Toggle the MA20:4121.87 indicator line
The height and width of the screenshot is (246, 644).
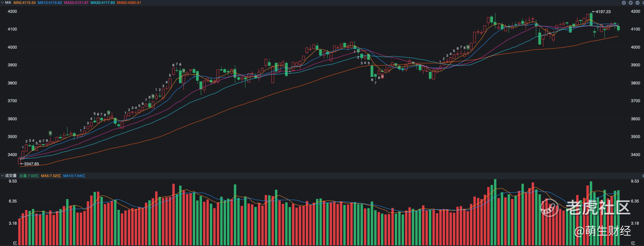(76, 3)
